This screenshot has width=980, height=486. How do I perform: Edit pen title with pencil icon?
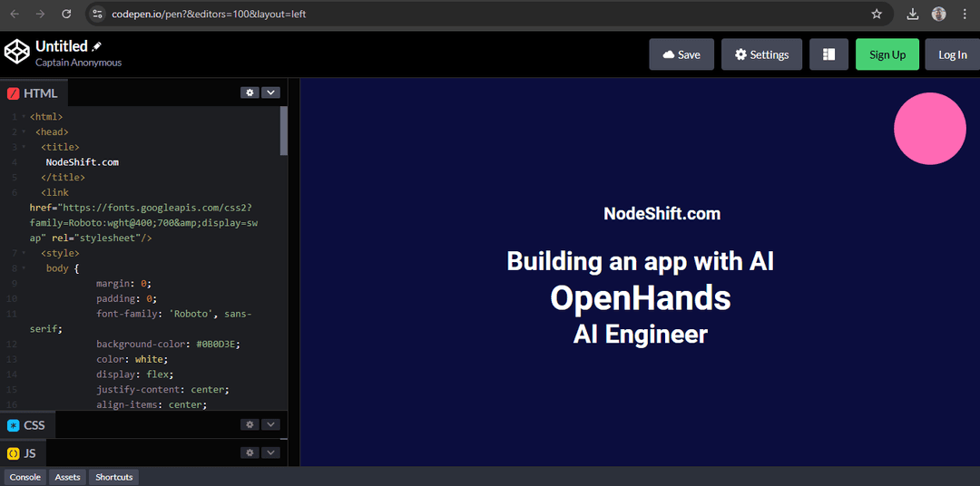tap(96, 46)
